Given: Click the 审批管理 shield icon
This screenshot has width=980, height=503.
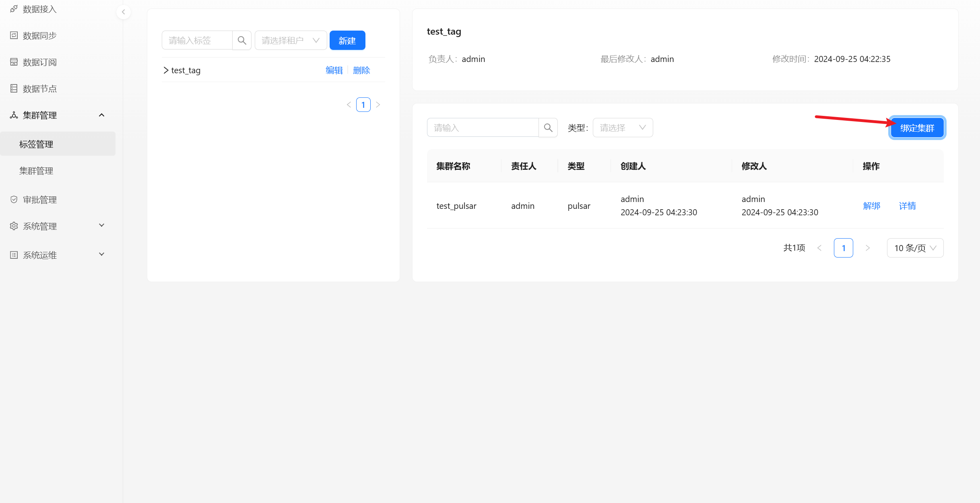Looking at the screenshot, I should (x=14, y=200).
